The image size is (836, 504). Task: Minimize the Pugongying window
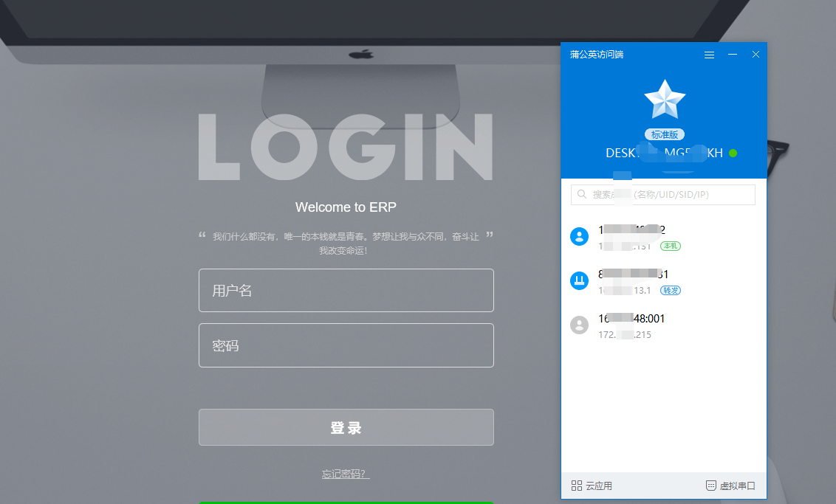tap(732, 54)
